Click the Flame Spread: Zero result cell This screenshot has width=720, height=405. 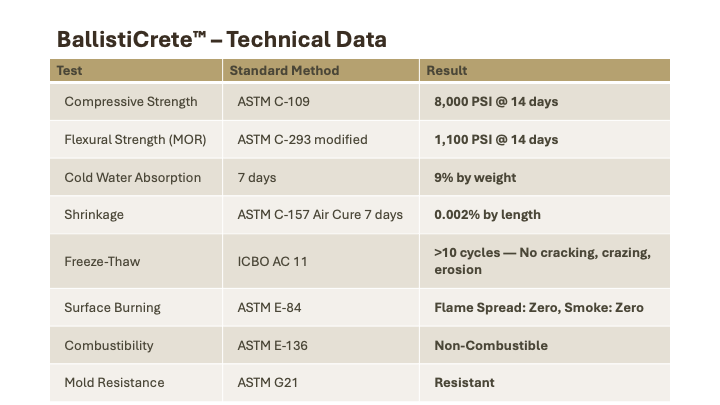[545, 308]
